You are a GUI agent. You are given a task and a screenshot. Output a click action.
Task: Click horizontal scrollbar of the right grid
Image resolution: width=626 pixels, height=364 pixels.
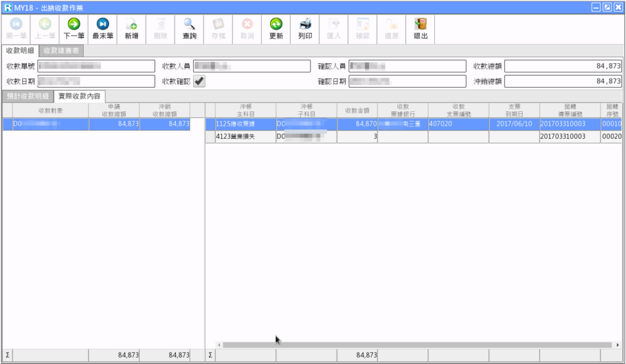coord(417,345)
